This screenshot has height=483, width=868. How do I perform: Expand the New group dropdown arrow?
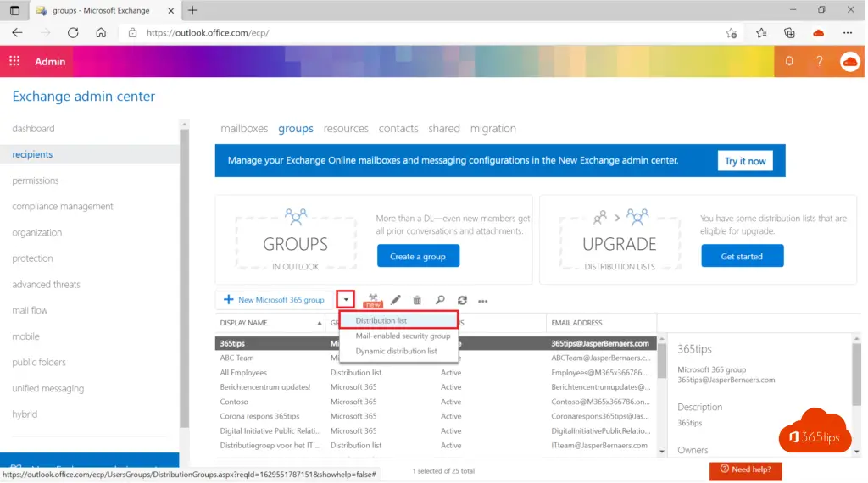click(x=347, y=301)
